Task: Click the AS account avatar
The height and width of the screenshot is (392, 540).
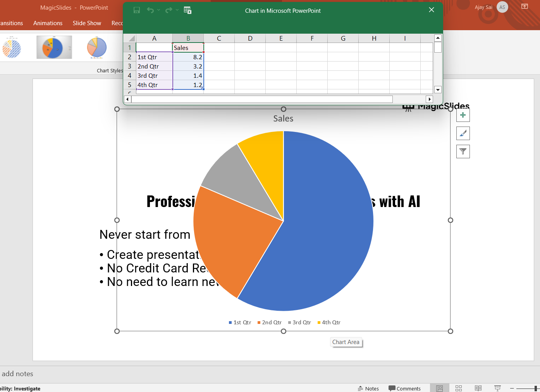Action: tap(502, 7)
